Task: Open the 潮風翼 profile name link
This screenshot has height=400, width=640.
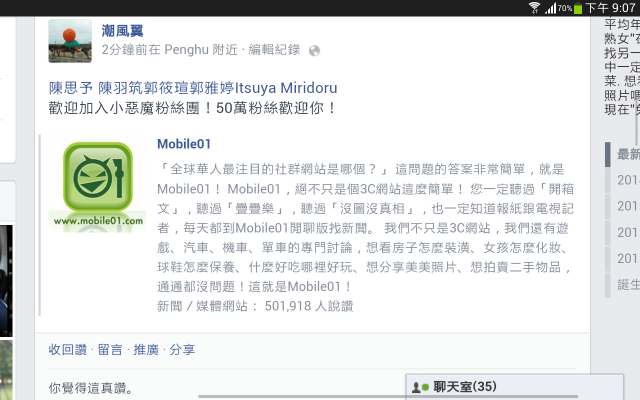Action: tap(122, 31)
